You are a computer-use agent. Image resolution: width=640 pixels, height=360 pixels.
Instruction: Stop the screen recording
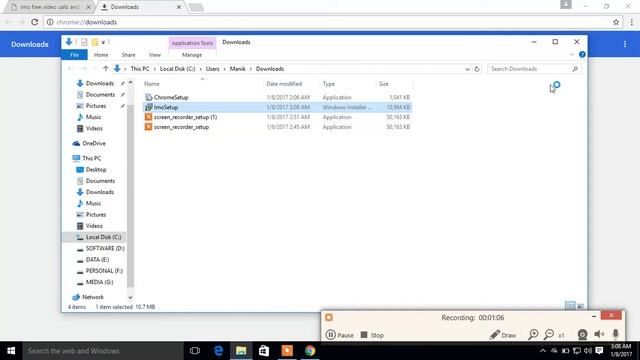pos(372,335)
